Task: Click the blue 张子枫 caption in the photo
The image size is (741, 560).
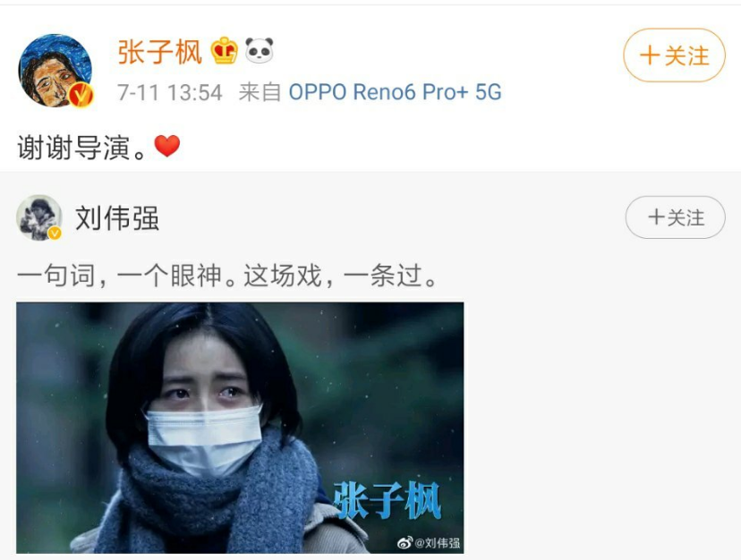Action: (x=387, y=501)
